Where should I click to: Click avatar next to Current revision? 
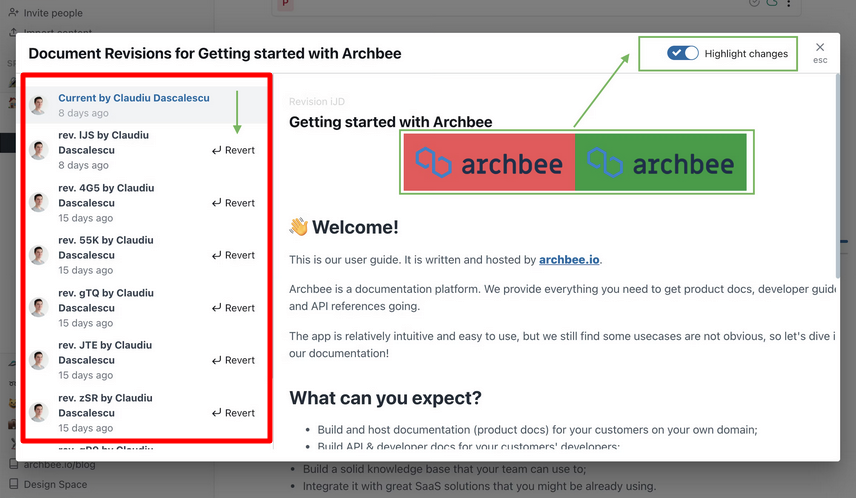point(39,105)
